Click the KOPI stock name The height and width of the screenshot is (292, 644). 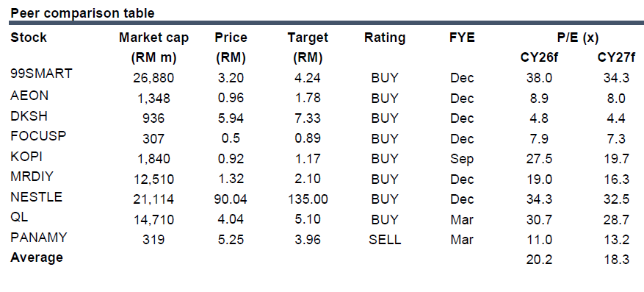click(x=26, y=156)
